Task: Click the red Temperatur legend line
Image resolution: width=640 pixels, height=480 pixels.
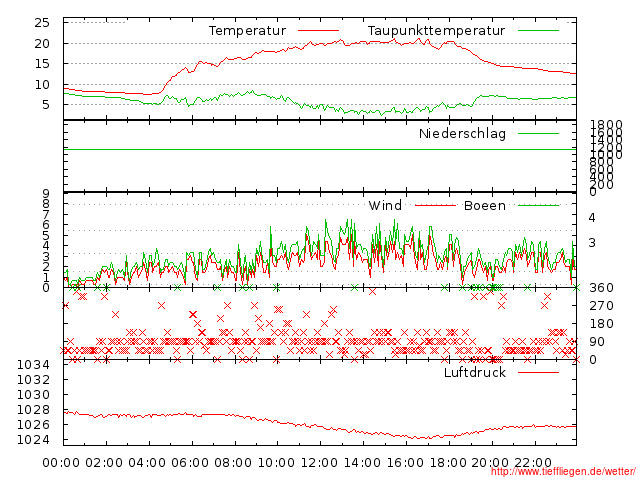Action: tap(319, 32)
